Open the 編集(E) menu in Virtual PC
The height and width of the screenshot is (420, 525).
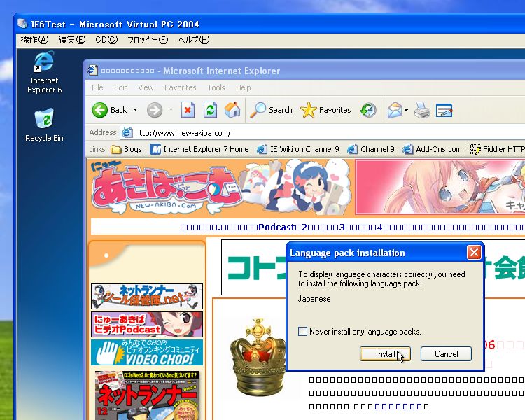(x=72, y=40)
